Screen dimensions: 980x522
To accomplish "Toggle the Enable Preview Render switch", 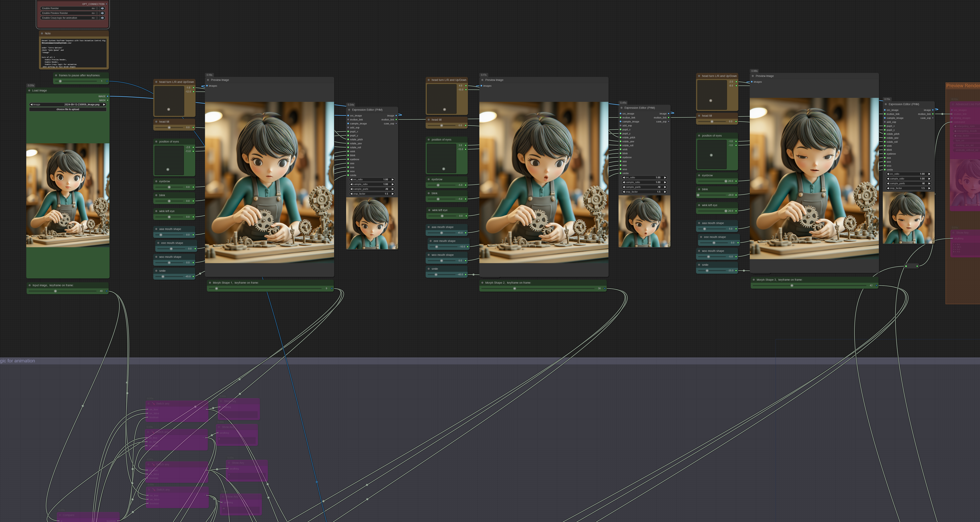I will pos(97,13).
